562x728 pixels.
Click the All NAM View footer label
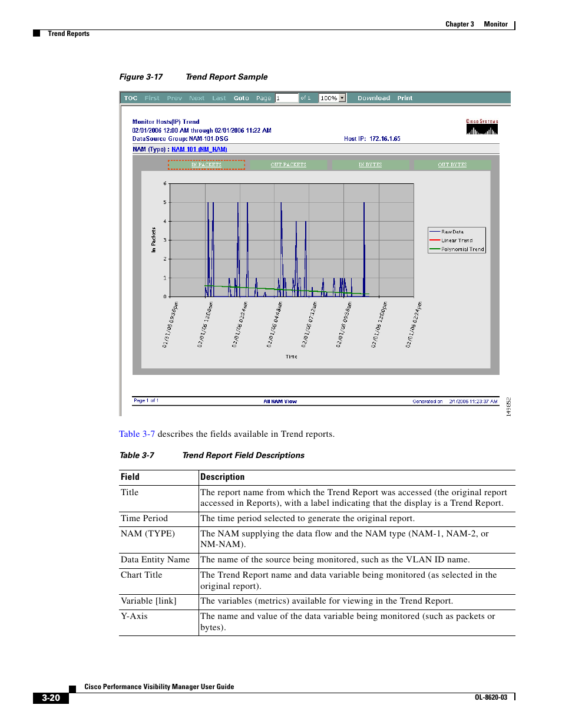(280, 401)
